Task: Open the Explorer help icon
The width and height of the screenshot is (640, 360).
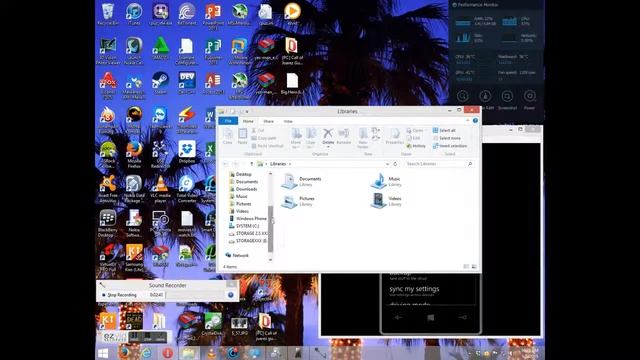Action: point(475,121)
